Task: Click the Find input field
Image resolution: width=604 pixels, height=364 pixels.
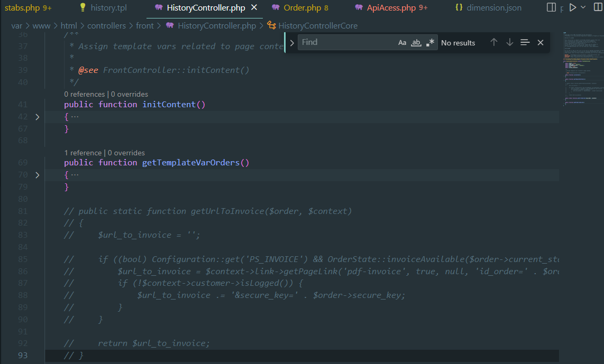Action: pos(346,42)
